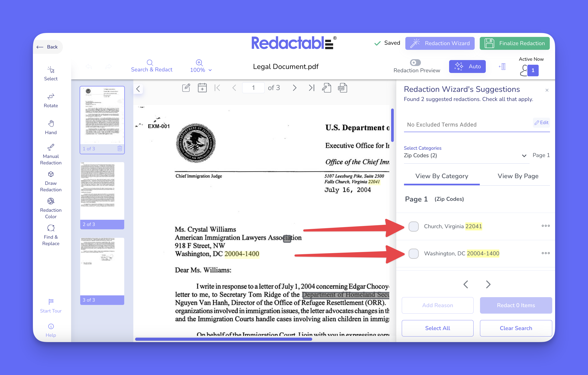Expand the Zip Codes category dropdown

tap(524, 156)
